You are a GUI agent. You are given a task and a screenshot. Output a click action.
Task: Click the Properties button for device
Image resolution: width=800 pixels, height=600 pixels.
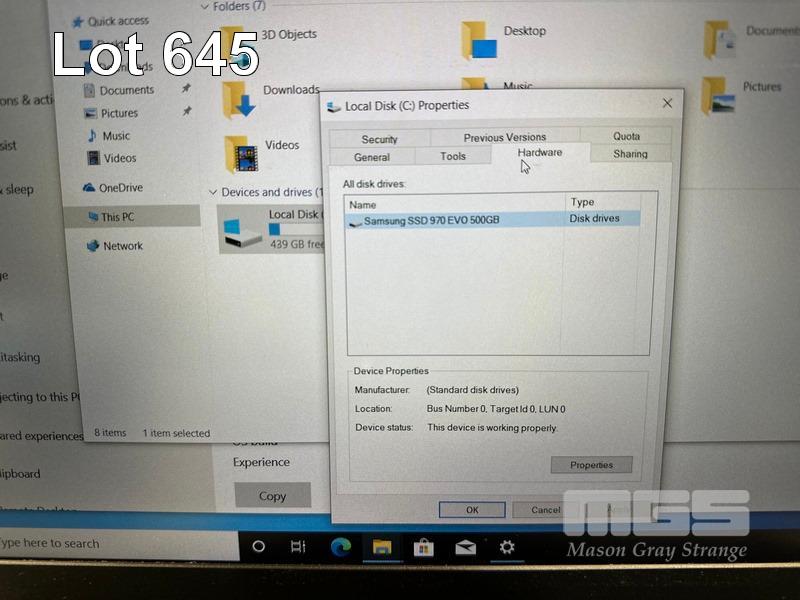(591, 465)
